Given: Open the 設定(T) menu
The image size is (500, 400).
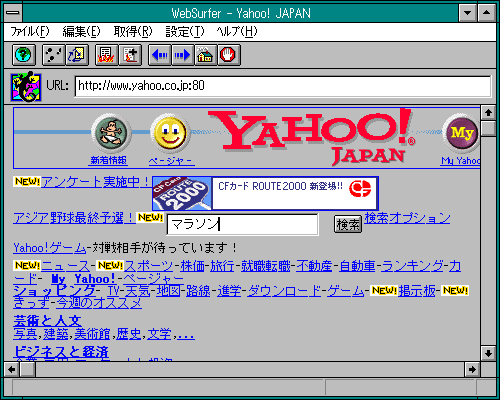Looking at the screenshot, I should [x=185, y=32].
